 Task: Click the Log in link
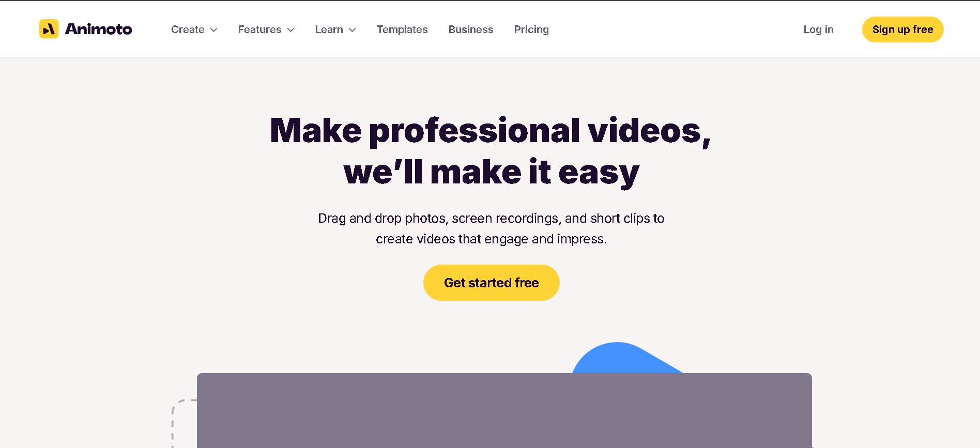point(818,29)
